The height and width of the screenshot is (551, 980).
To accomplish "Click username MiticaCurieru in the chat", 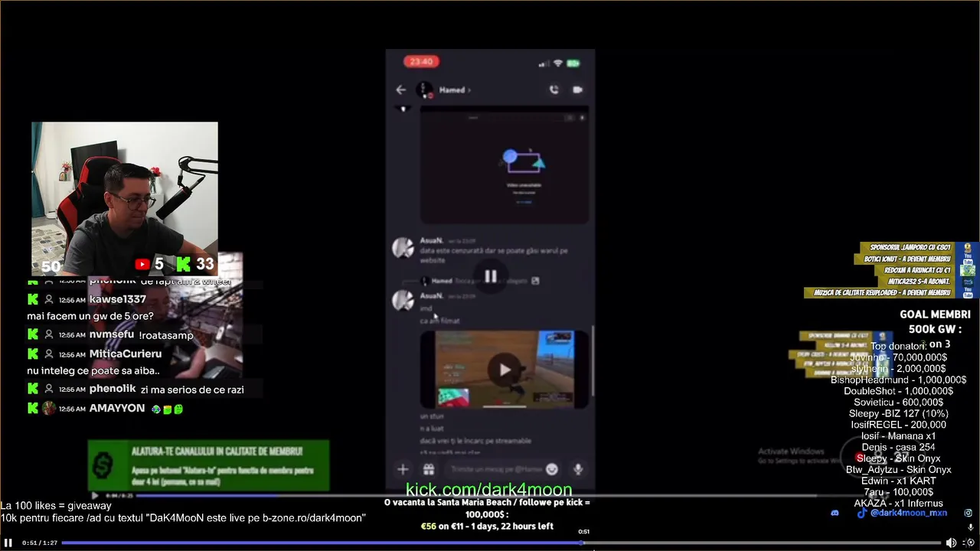I will click(x=126, y=354).
